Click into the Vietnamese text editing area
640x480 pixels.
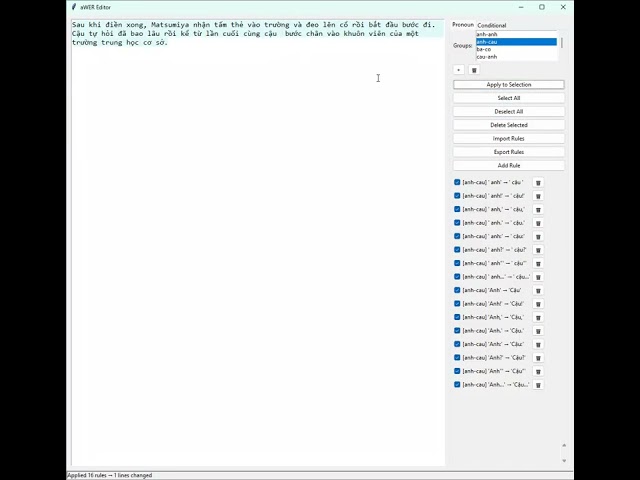point(258,242)
